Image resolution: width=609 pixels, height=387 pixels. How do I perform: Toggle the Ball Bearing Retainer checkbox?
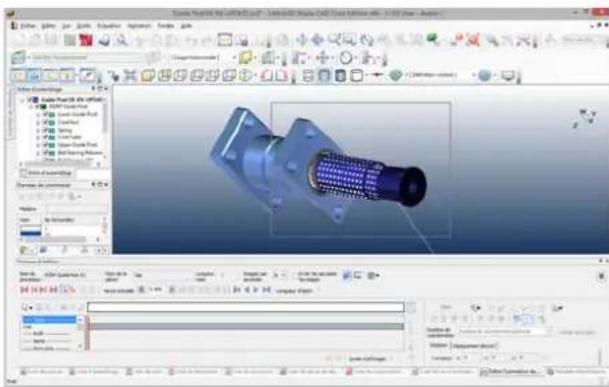point(45,153)
